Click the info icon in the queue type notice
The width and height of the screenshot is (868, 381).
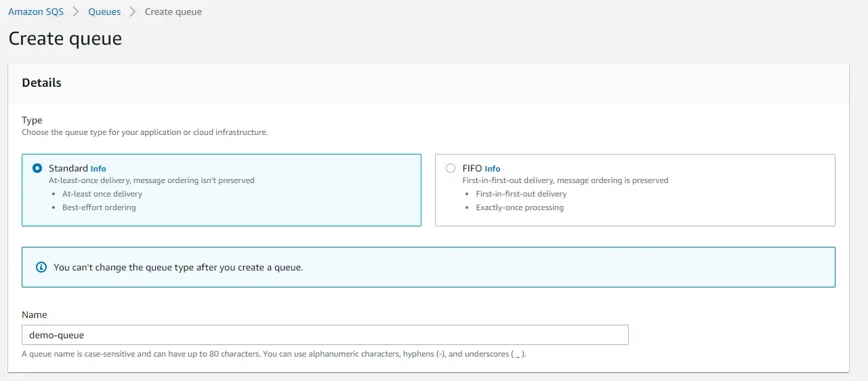pos(41,267)
